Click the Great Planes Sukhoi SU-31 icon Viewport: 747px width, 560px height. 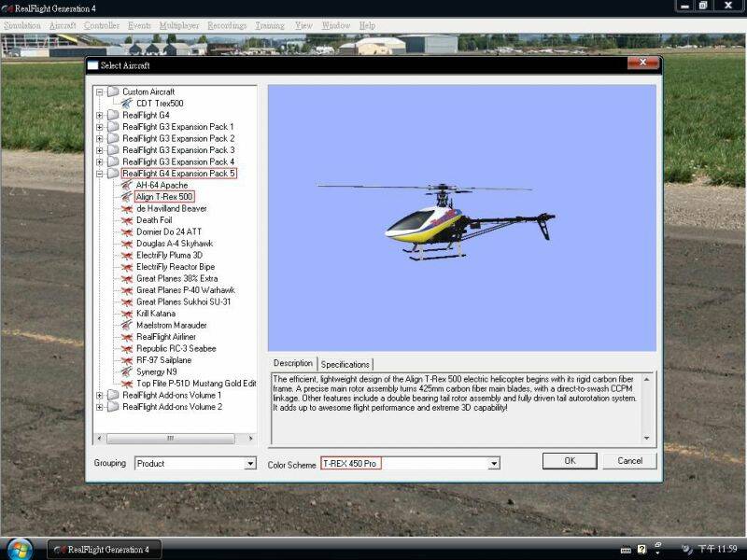127,301
